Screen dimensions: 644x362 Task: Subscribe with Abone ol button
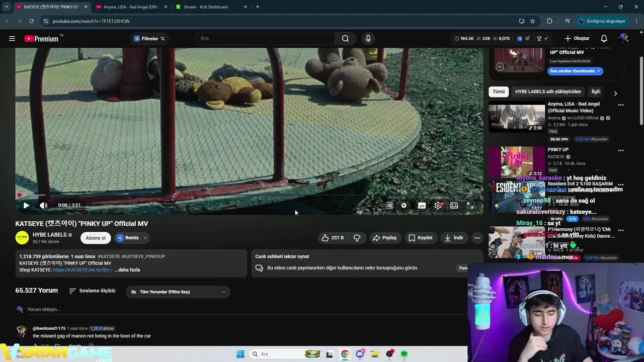tap(96, 238)
